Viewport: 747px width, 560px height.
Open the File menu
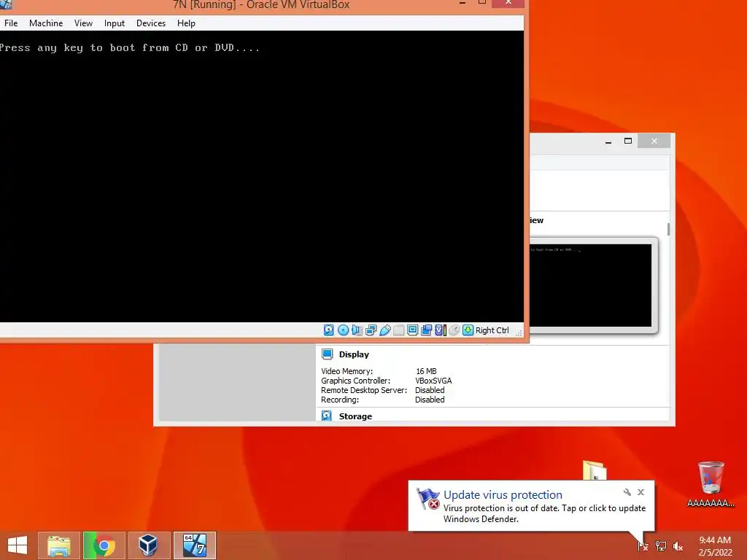click(x=11, y=23)
